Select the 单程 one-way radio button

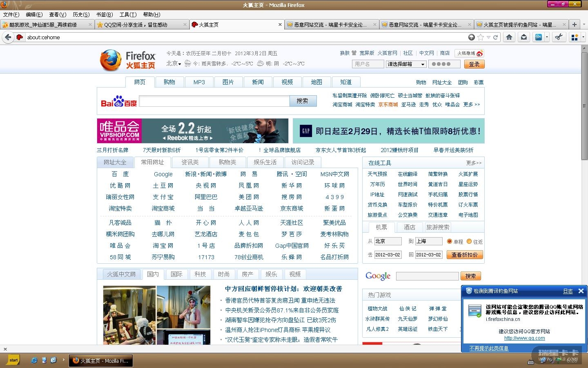(x=450, y=241)
